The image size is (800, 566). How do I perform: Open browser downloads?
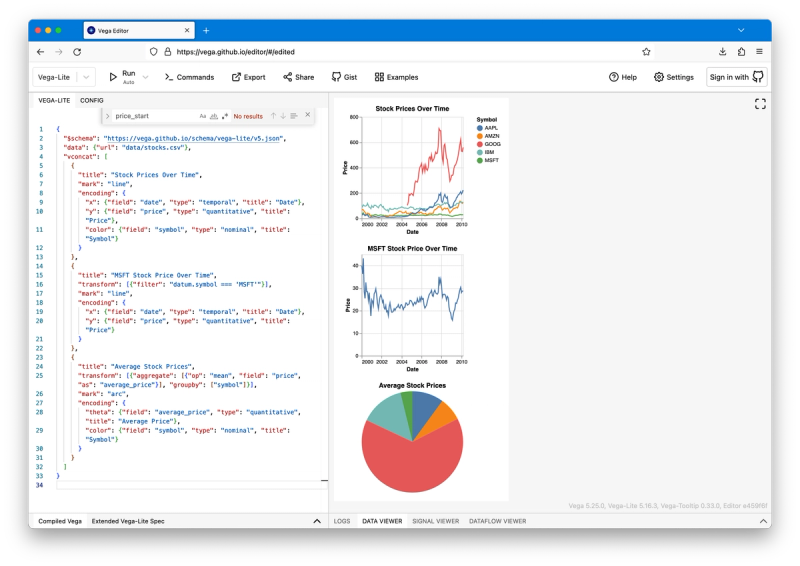(722, 52)
